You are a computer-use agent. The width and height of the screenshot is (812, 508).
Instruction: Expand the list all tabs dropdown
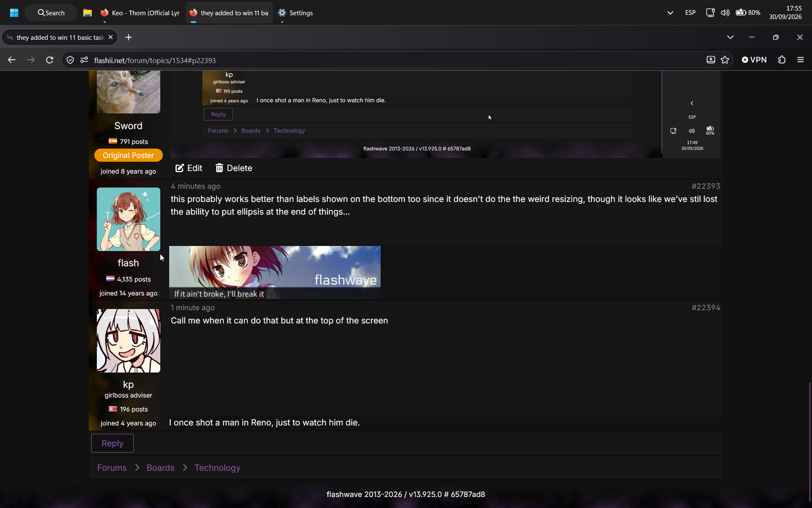730,37
